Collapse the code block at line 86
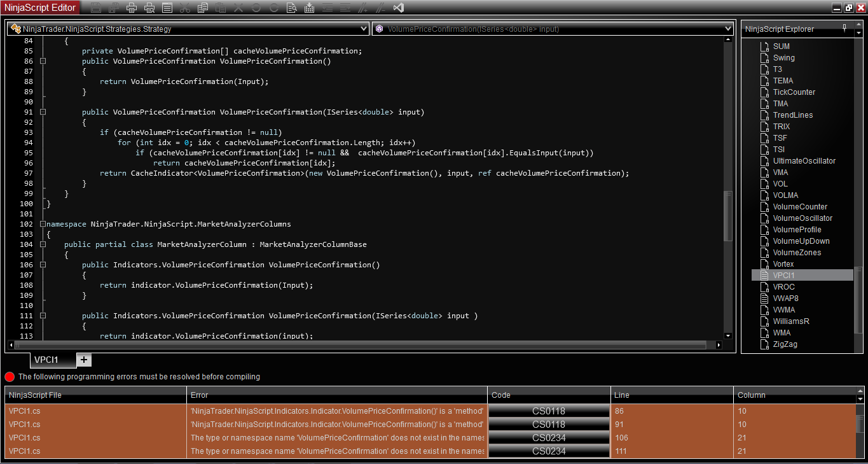The width and height of the screenshot is (868, 464). pos(43,61)
